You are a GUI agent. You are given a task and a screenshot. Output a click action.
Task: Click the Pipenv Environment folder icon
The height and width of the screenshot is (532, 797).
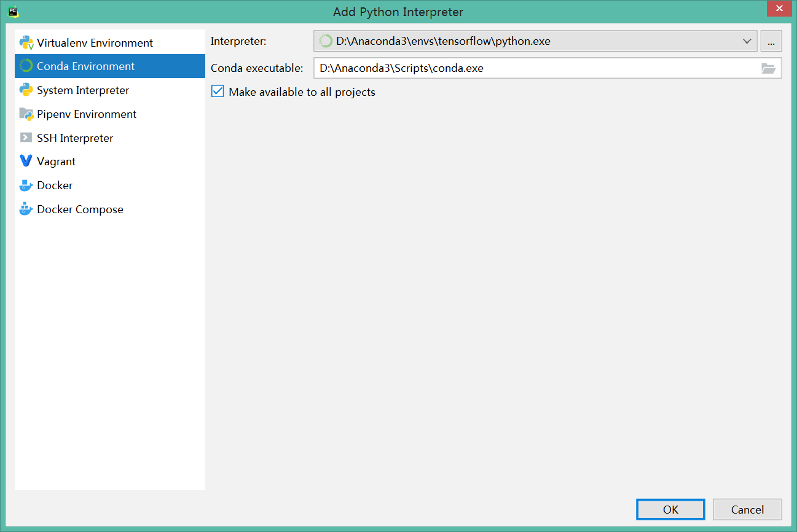click(26, 114)
